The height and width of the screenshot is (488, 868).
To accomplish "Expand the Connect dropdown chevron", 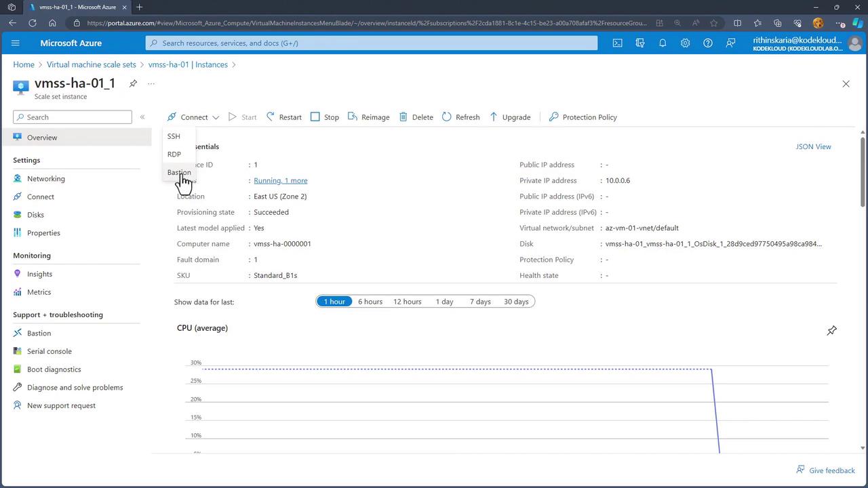I will point(216,117).
